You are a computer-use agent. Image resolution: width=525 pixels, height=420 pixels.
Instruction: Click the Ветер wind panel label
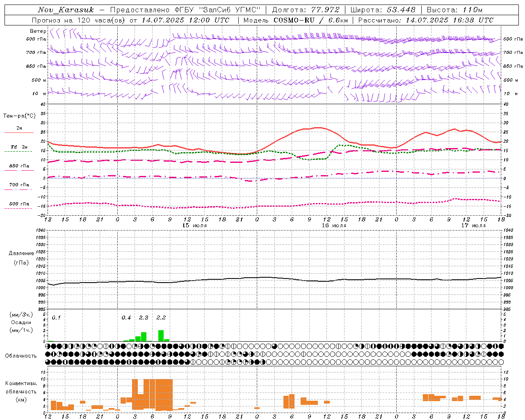38,31
